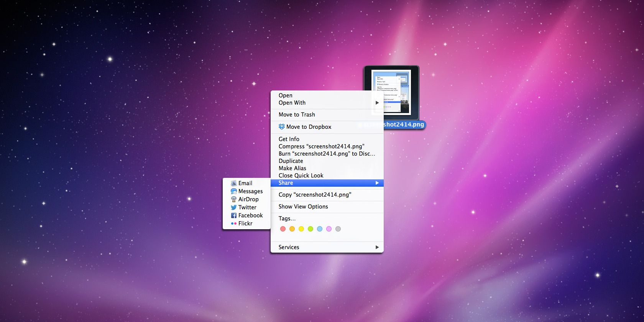Apply the red tag color

[283, 229]
